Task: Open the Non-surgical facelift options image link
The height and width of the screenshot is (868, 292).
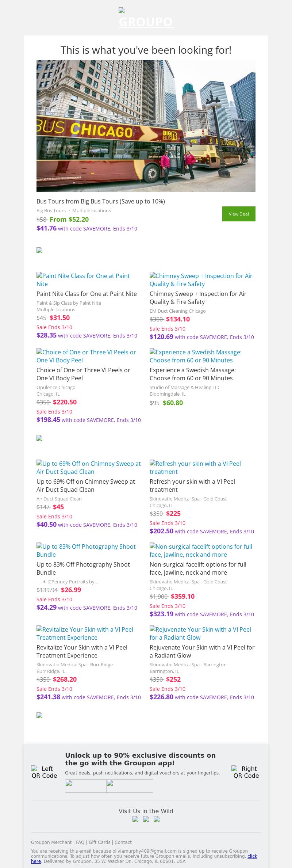Action: click(201, 551)
